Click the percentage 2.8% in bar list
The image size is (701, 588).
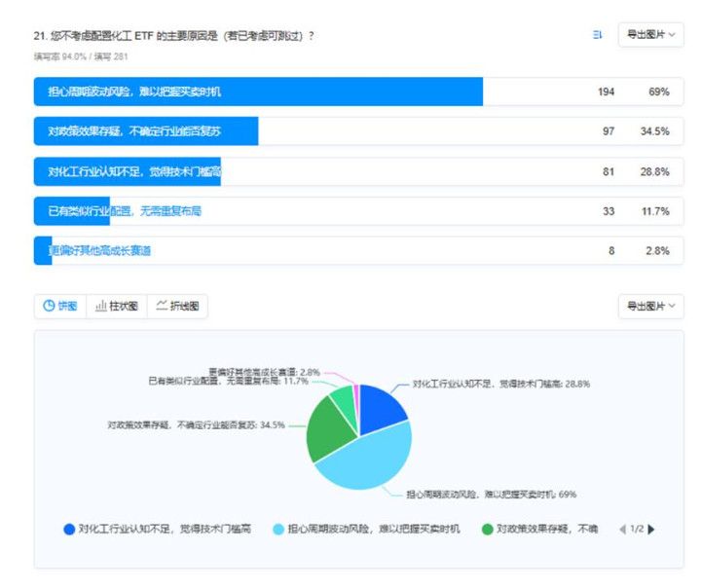657,251
